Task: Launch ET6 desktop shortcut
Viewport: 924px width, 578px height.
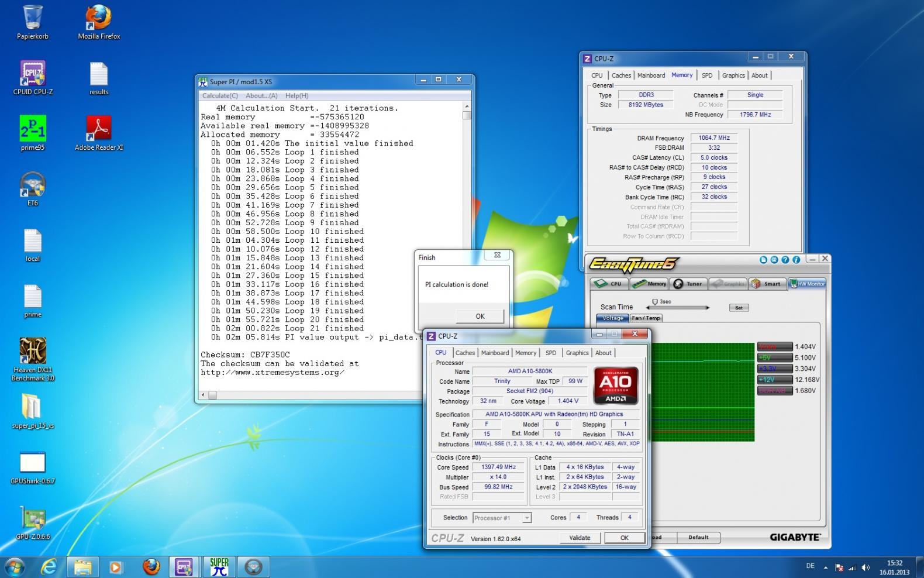Action: [33, 189]
